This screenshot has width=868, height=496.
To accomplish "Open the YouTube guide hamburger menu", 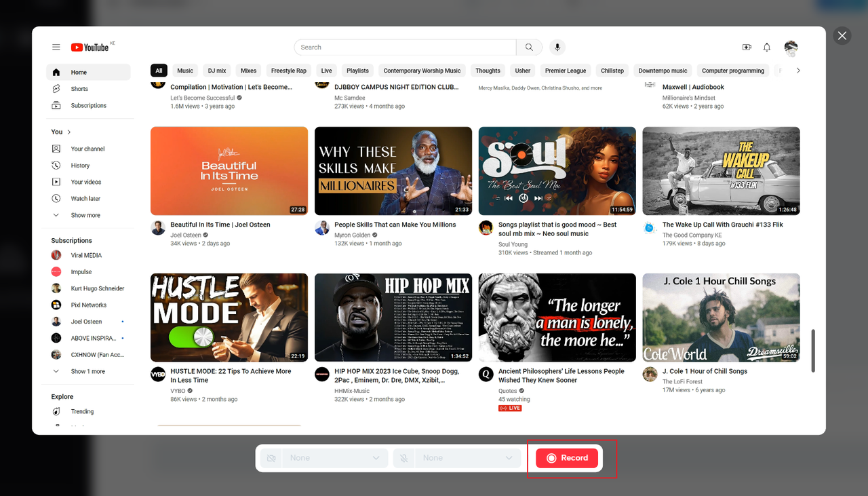I will click(56, 47).
